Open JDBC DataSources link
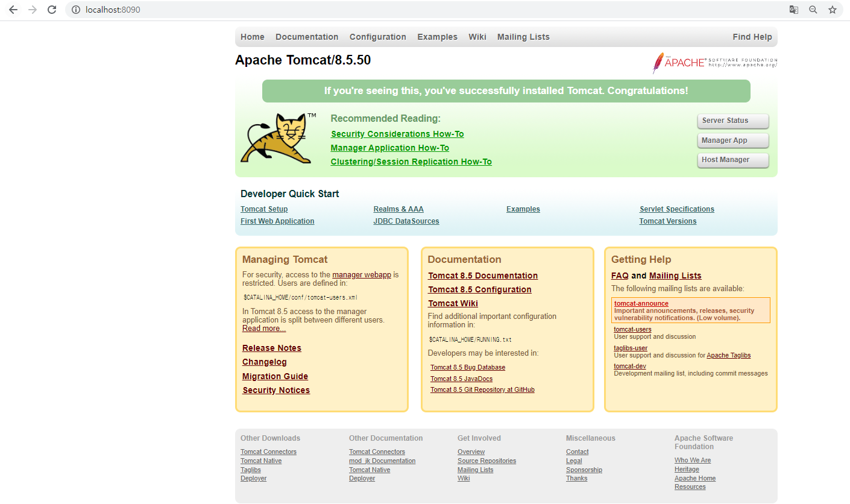The image size is (850, 504). pos(406,221)
